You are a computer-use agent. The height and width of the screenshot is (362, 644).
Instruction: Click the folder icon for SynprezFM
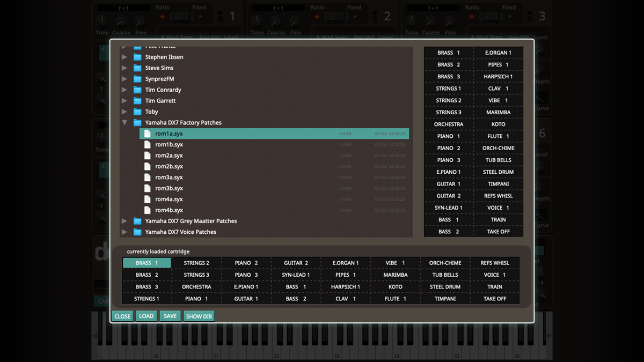click(x=137, y=79)
